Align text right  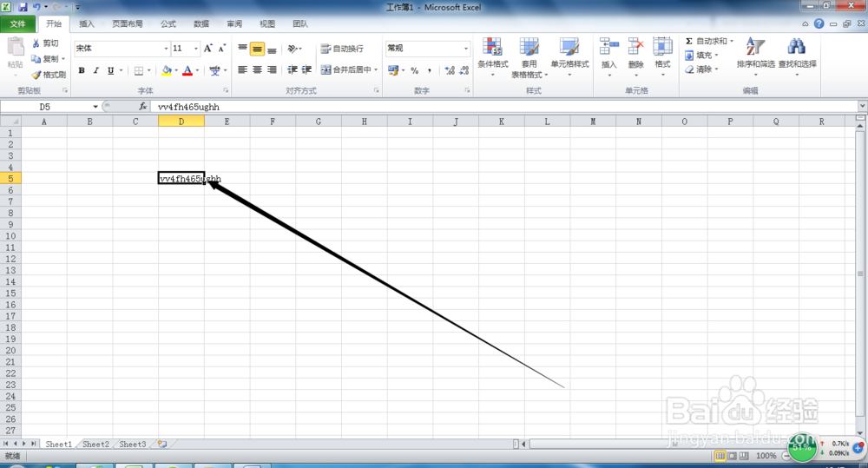click(272, 69)
